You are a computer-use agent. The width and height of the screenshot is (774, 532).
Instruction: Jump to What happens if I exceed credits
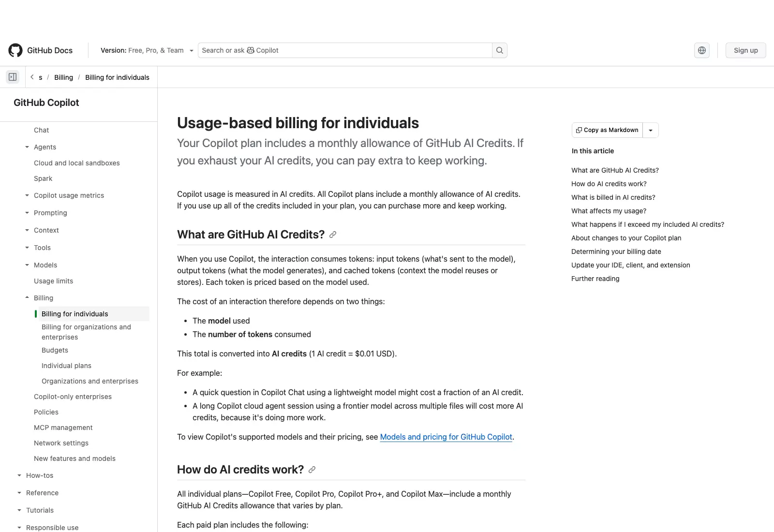coord(648,224)
